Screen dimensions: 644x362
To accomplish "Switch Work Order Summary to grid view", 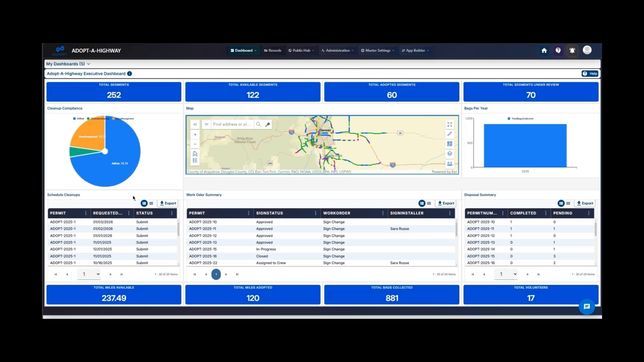I will [429, 203].
